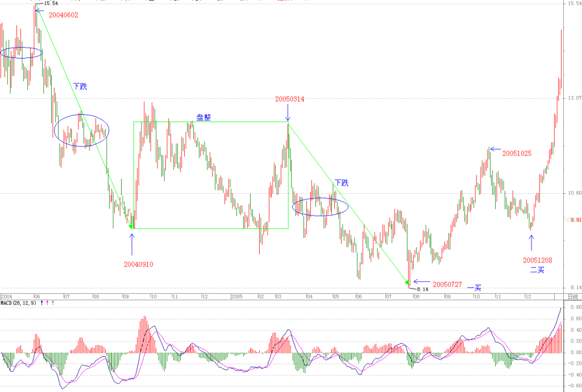Click the gray MACD histogram arrow
Image resolution: width=582 pixels, height=392 pixels.
click(x=53, y=303)
